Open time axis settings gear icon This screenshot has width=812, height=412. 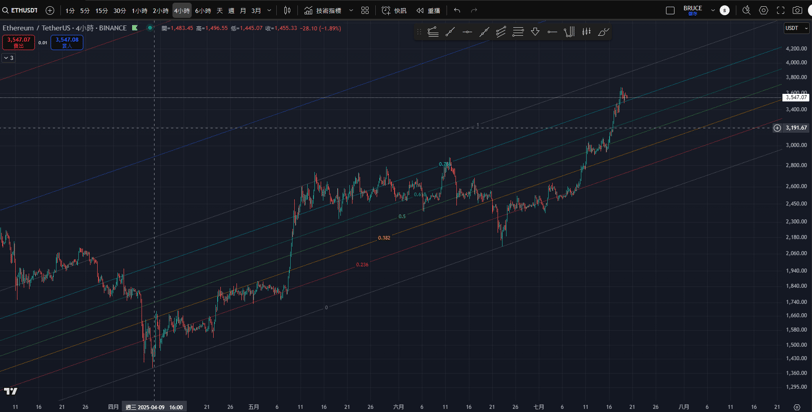pos(796,407)
